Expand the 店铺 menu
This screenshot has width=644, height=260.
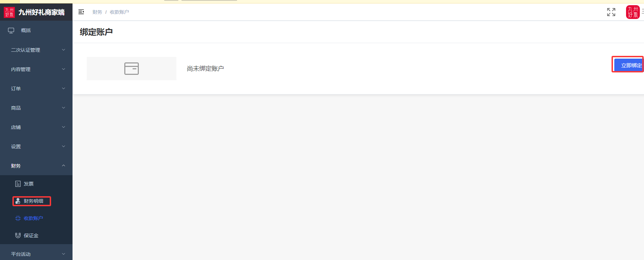(36, 127)
